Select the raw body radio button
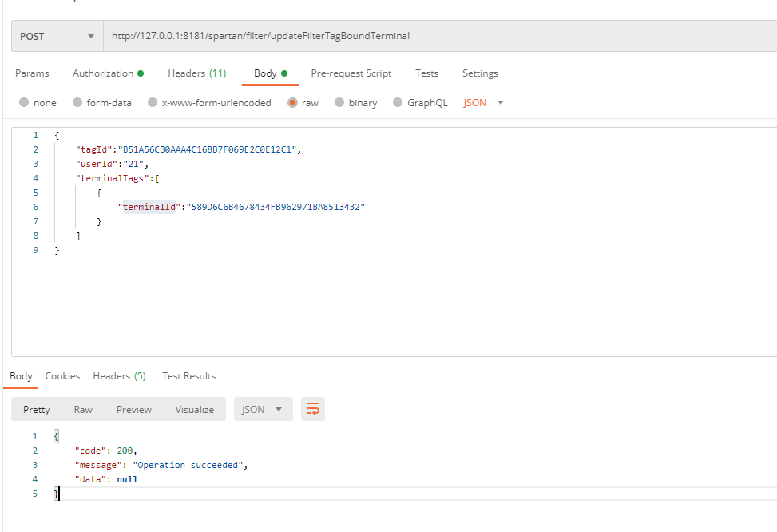777x532 pixels. click(x=293, y=103)
